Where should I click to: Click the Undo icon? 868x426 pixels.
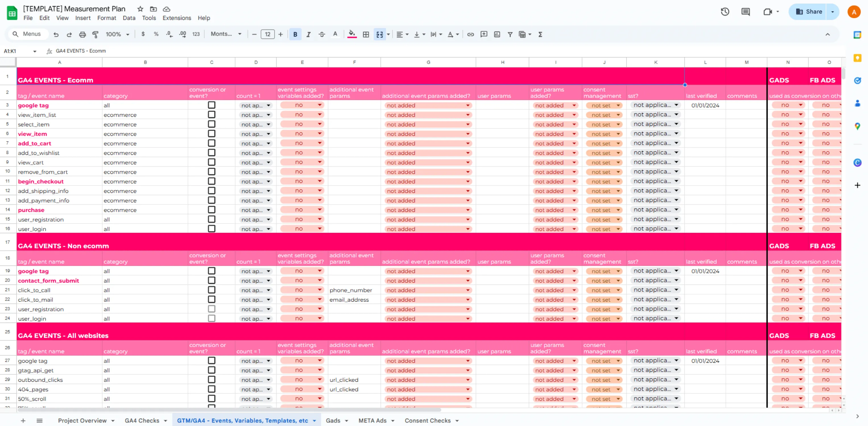(56, 34)
